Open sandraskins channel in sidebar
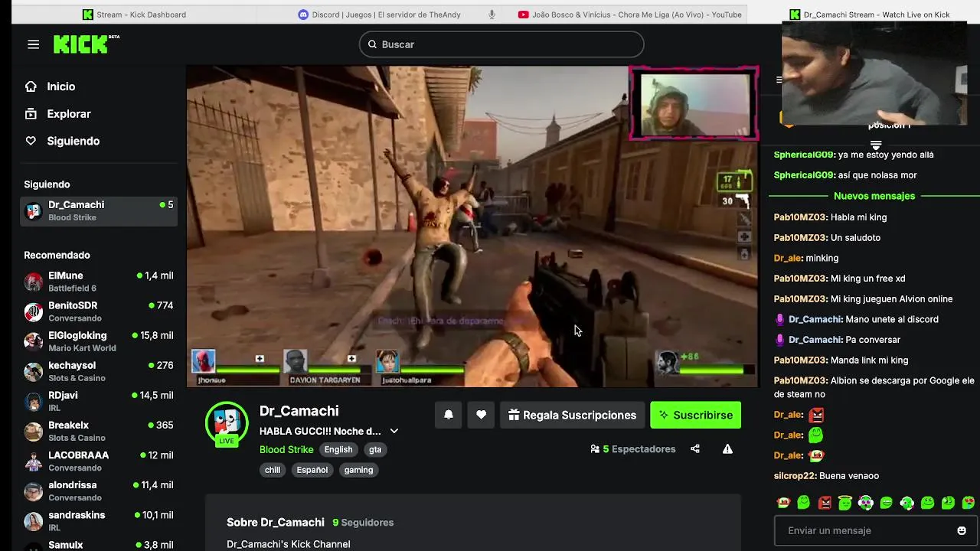The image size is (980, 551). (99, 521)
